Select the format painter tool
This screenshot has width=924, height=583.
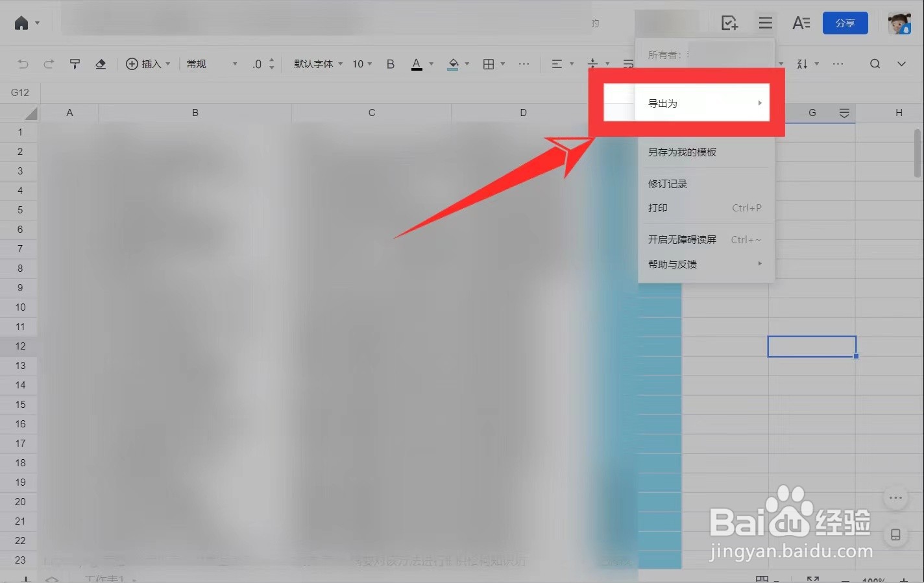[x=75, y=64]
